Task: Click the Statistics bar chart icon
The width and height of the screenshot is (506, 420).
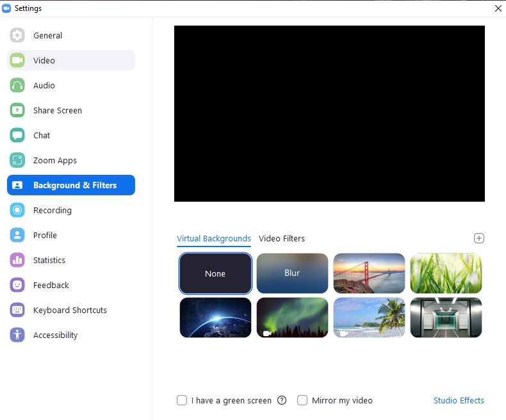Action: pyautogui.click(x=17, y=261)
